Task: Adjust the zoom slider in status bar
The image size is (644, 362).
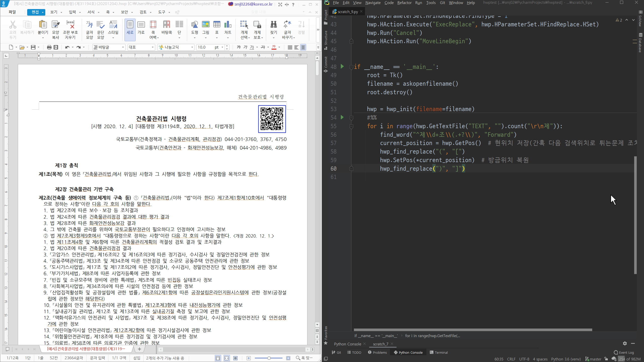Action: 269,358
